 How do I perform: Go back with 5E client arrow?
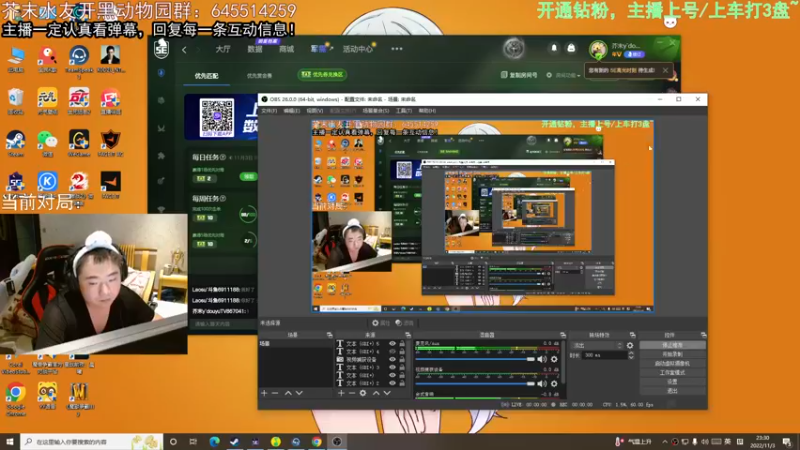tap(184, 49)
